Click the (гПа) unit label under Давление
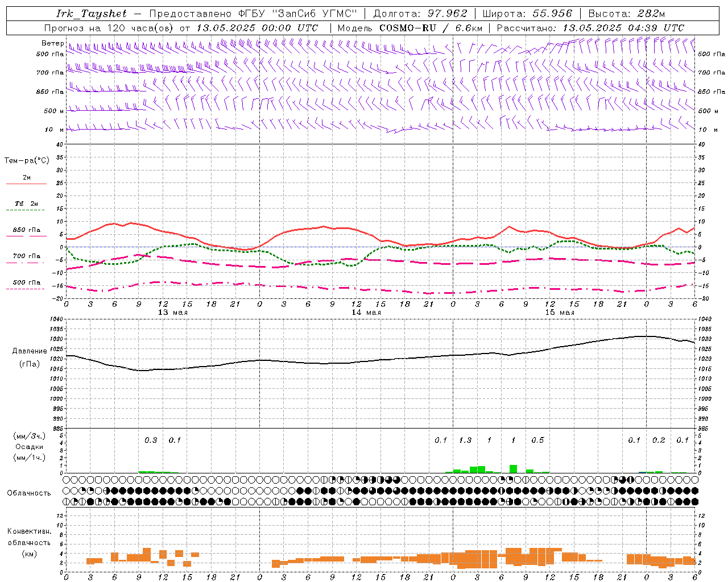 pos(30,364)
